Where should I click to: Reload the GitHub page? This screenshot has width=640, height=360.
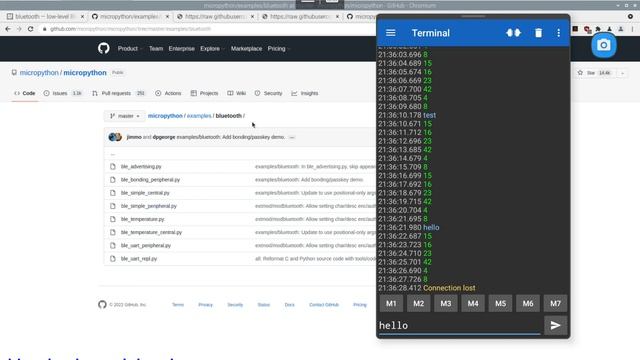coord(31,29)
